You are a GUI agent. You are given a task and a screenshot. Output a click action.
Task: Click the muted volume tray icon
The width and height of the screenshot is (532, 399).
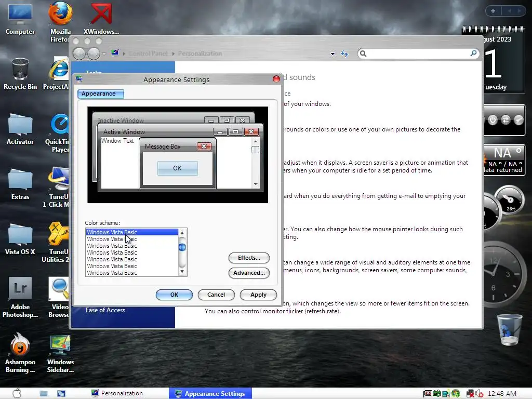[480, 394]
